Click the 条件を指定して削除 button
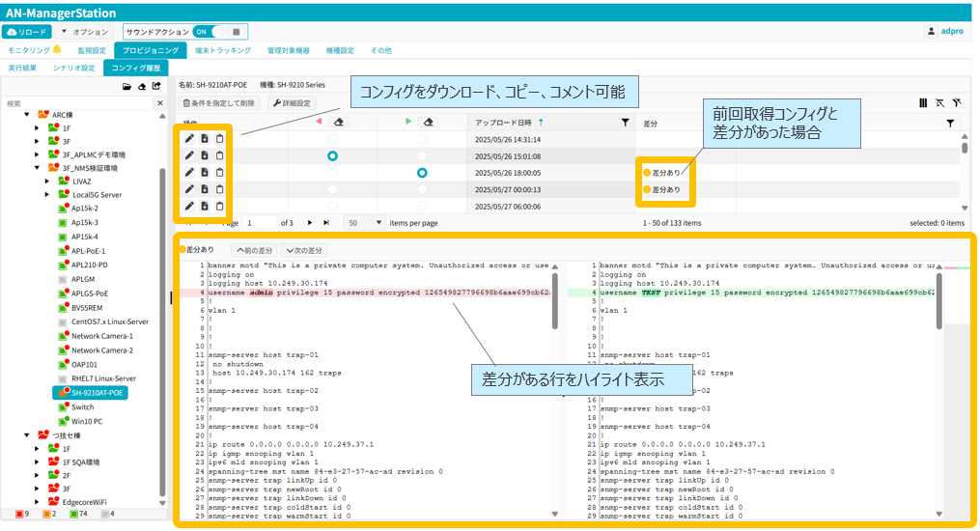Screen dimensions: 980x531 (x=220, y=102)
